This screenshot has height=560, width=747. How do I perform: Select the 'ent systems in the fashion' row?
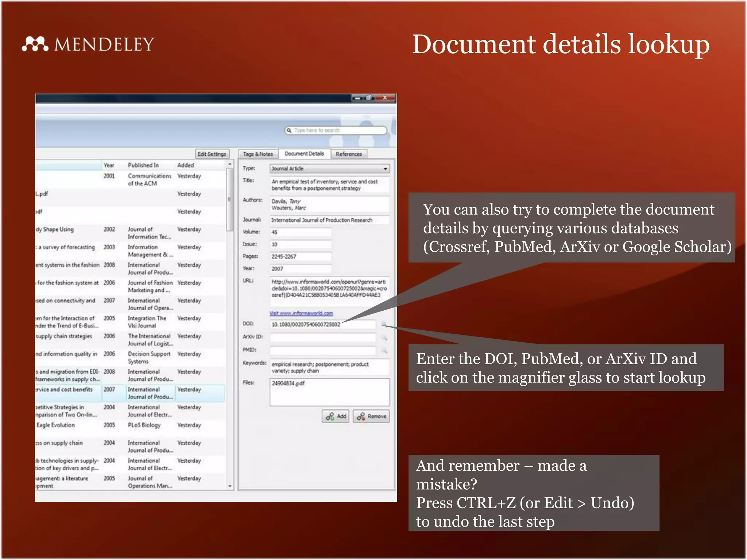click(131, 269)
